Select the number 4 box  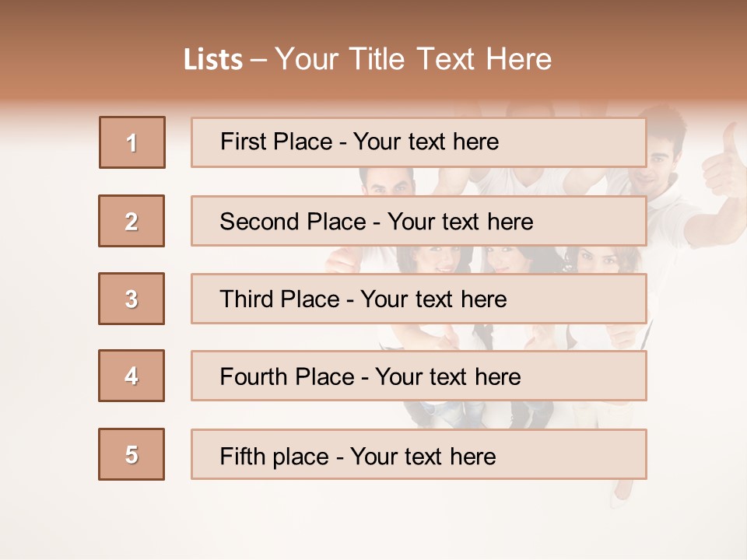(132, 376)
